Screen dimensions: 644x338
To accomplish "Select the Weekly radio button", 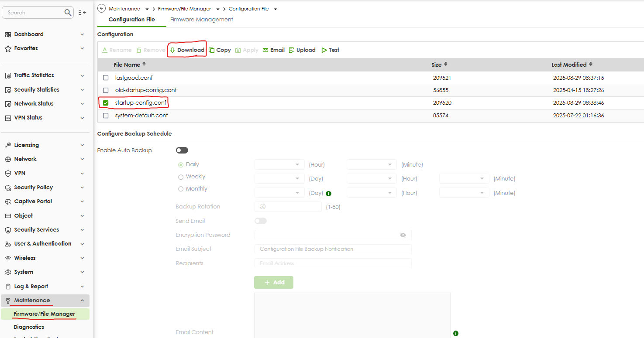I will [x=181, y=177].
